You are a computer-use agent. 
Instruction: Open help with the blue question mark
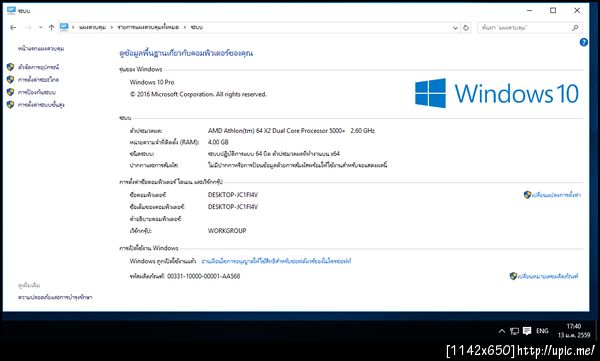tap(584, 42)
